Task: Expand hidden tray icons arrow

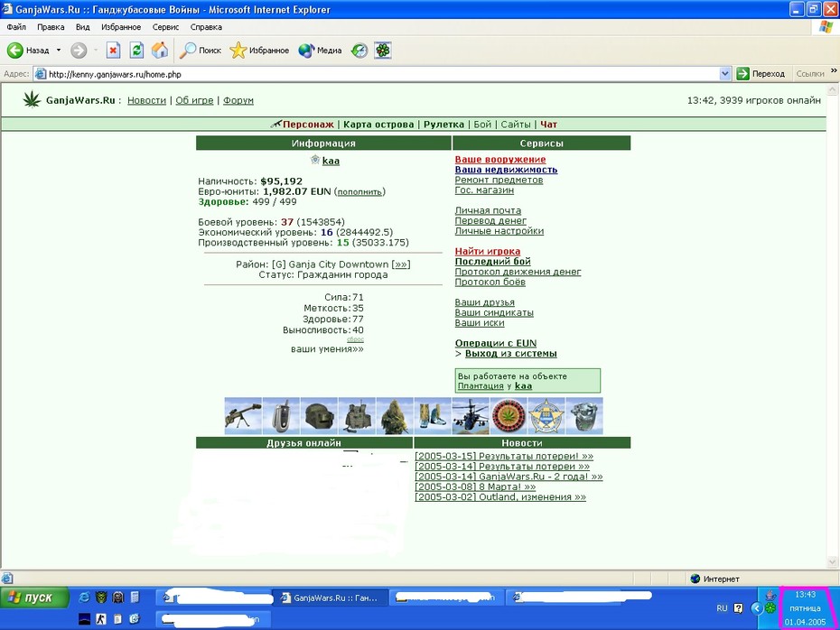Action: [756, 608]
